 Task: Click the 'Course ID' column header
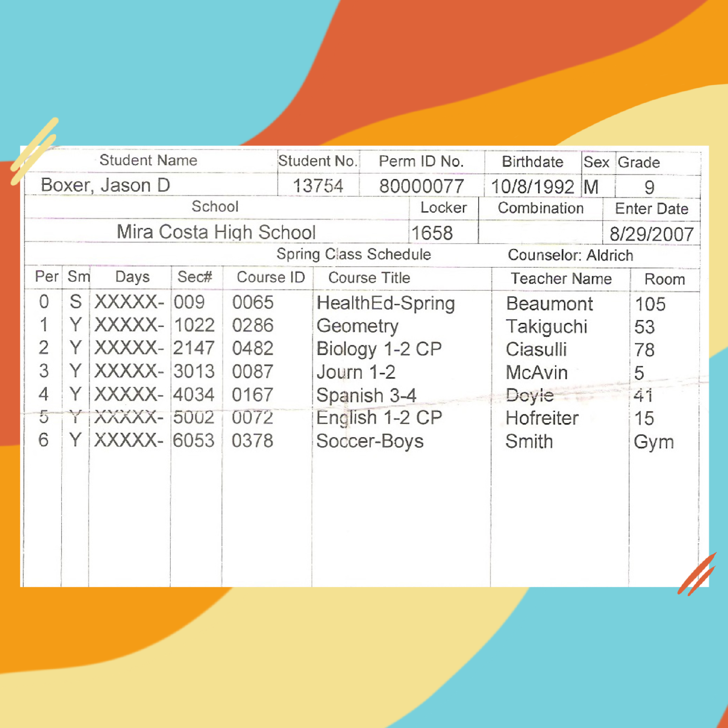[x=271, y=277]
